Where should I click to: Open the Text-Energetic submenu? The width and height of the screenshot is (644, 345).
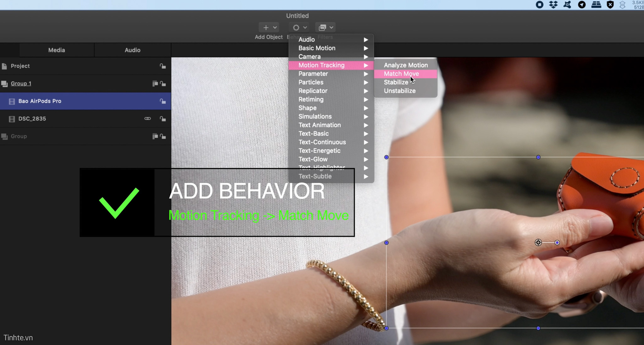[331, 150]
